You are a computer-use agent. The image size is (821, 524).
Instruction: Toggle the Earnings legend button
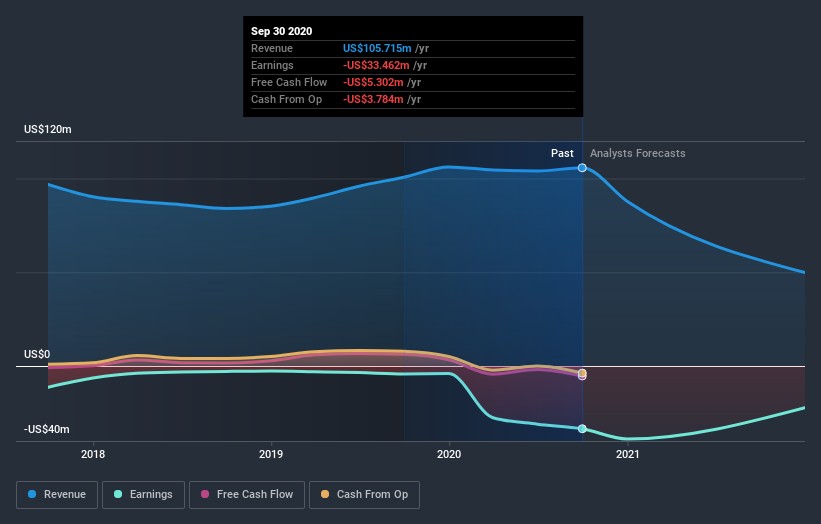[x=143, y=495]
